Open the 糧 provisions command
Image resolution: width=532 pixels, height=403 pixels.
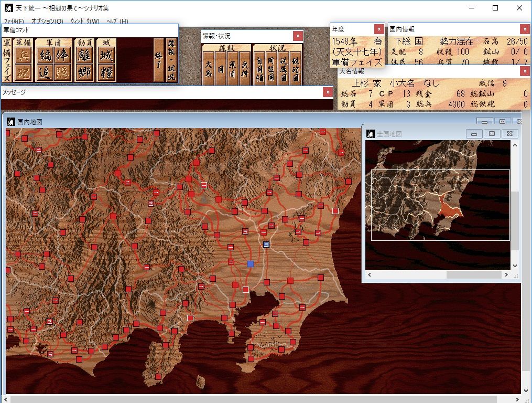click(x=106, y=72)
